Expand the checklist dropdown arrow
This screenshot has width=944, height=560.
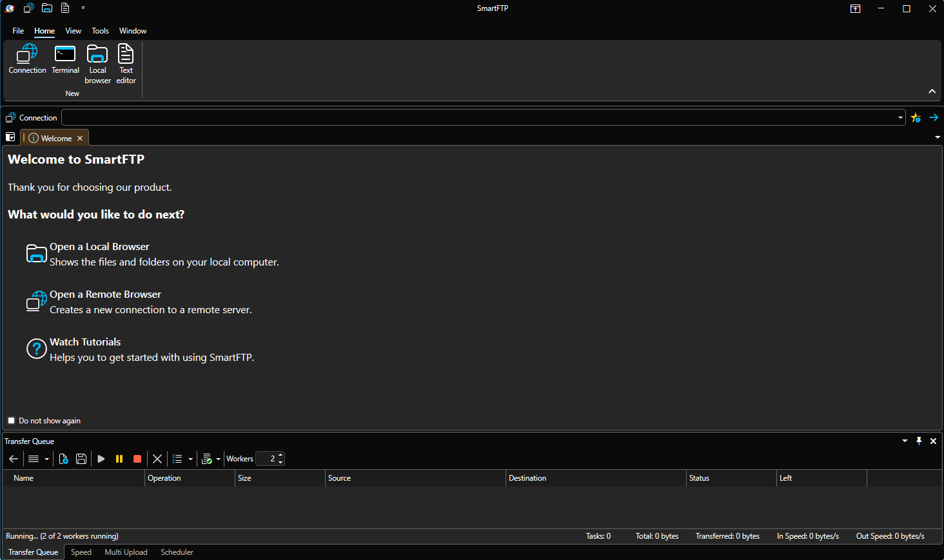[219, 459]
